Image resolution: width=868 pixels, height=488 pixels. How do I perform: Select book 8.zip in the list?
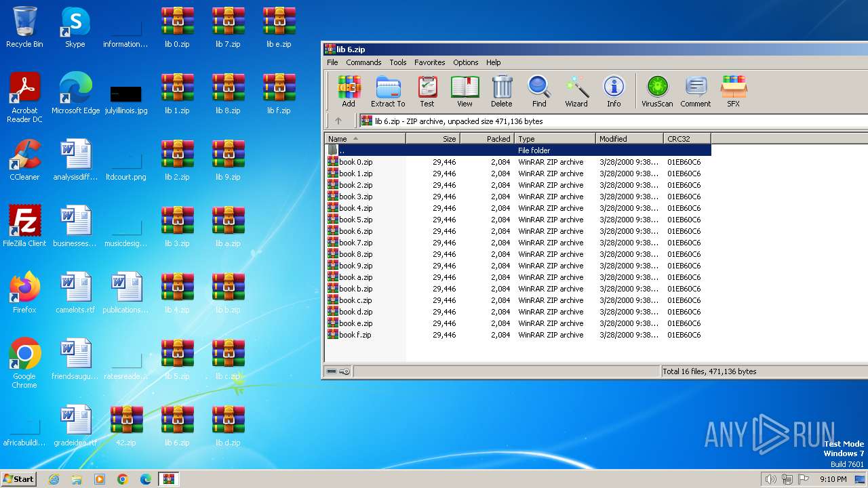(x=518, y=254)
